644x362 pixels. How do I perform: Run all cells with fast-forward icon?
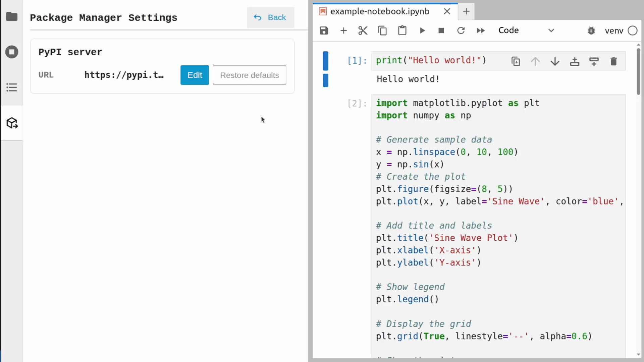point(481,30)
